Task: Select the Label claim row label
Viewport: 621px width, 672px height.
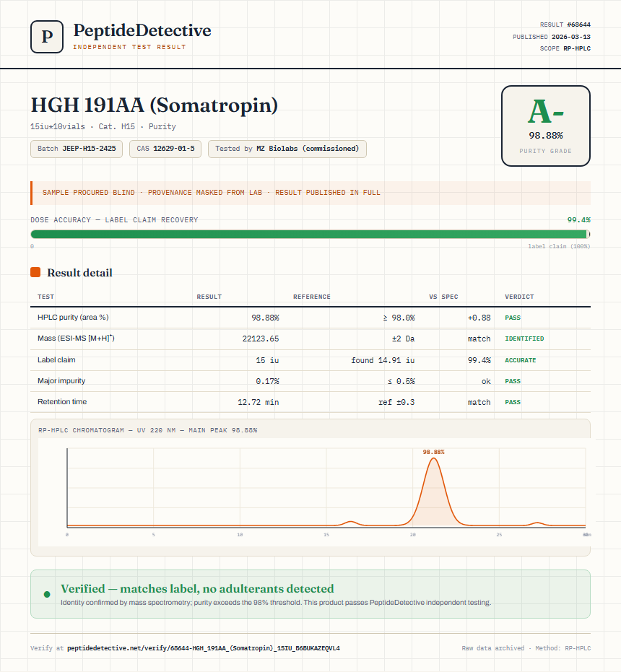Action: pyautogui.click(x=56, y=359)
